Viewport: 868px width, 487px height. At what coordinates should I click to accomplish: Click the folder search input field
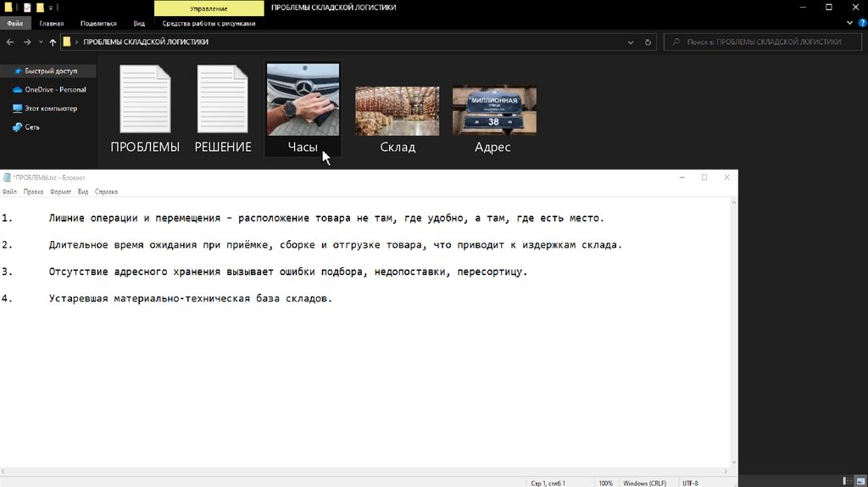[763, 42]
